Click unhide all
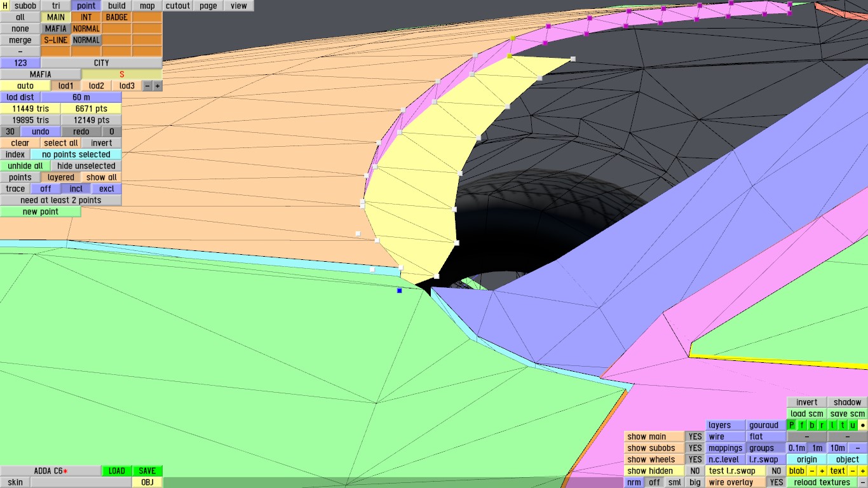The height and width of the screenshot is (488, 868). pos(25,166)
